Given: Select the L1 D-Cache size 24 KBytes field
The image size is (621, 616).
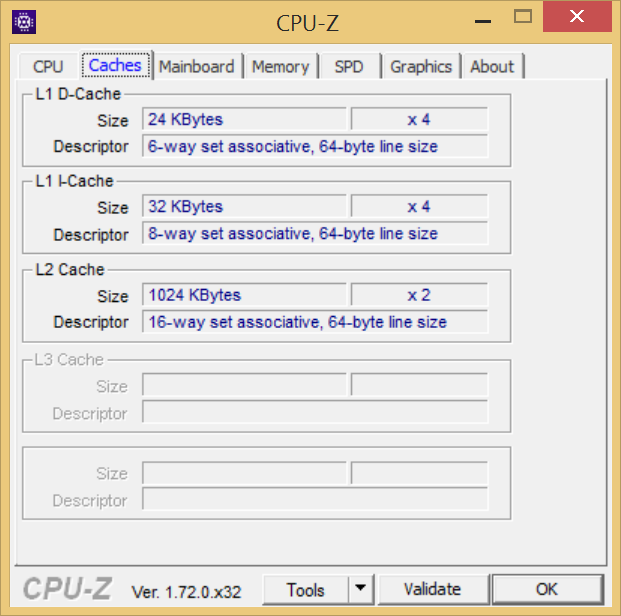Looking at the screenshot, I should pos(244,119).
